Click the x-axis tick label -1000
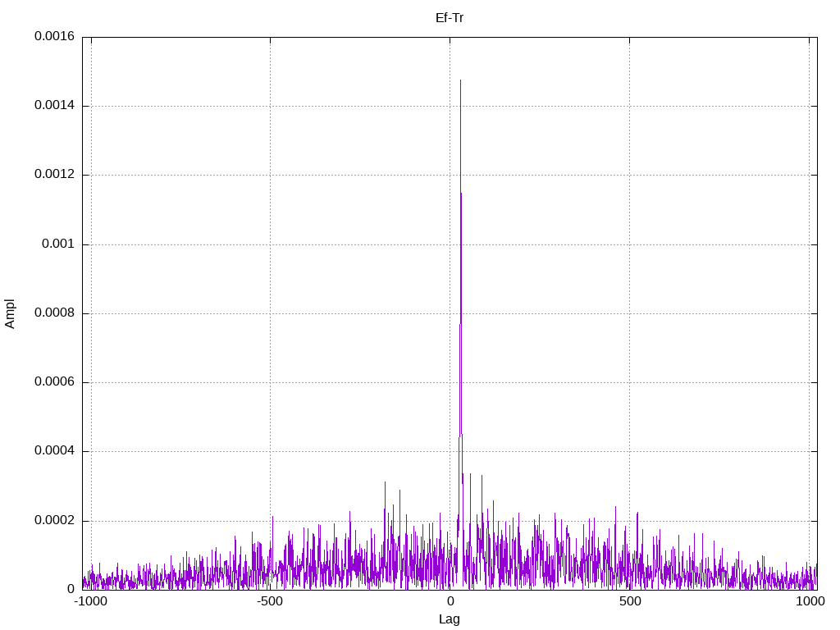Image resolution: width=840 pixels, height=630 pixels. (90, 601)
